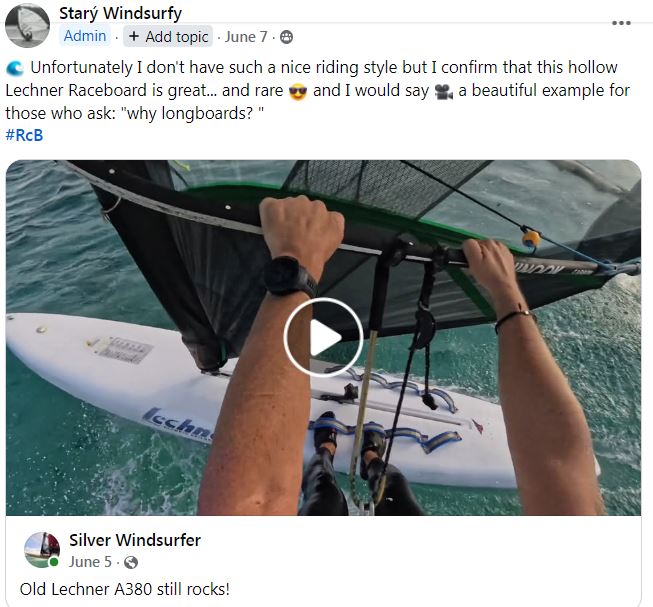Open the June 7 post timestamp

(246, 37)
